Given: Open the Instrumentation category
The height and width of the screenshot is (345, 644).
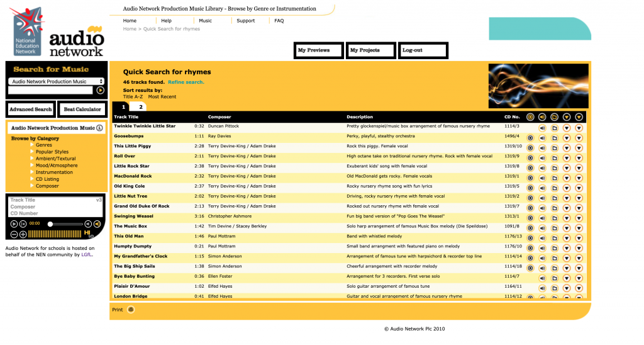Looking at the screenshot, I should coord(54,172).
